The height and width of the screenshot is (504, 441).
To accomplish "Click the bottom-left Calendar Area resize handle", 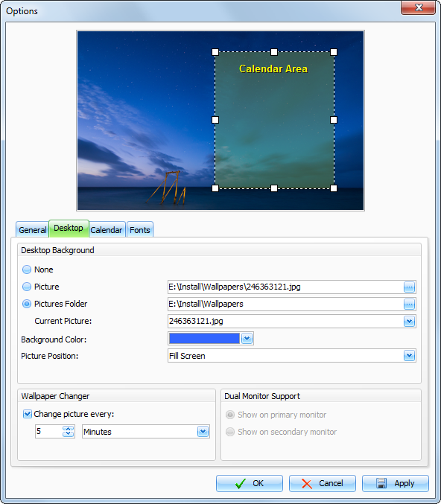I will [x=215, y=188].
